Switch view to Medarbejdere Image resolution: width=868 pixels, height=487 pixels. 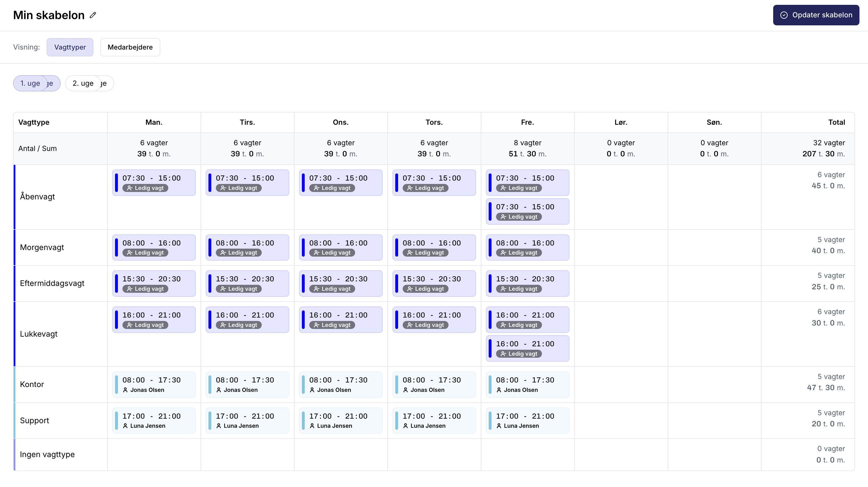point(130,47)
